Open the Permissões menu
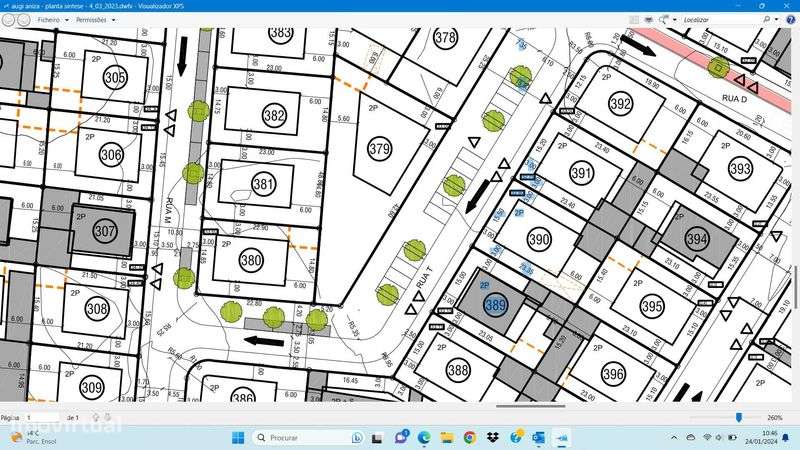 tap(91, 20)
